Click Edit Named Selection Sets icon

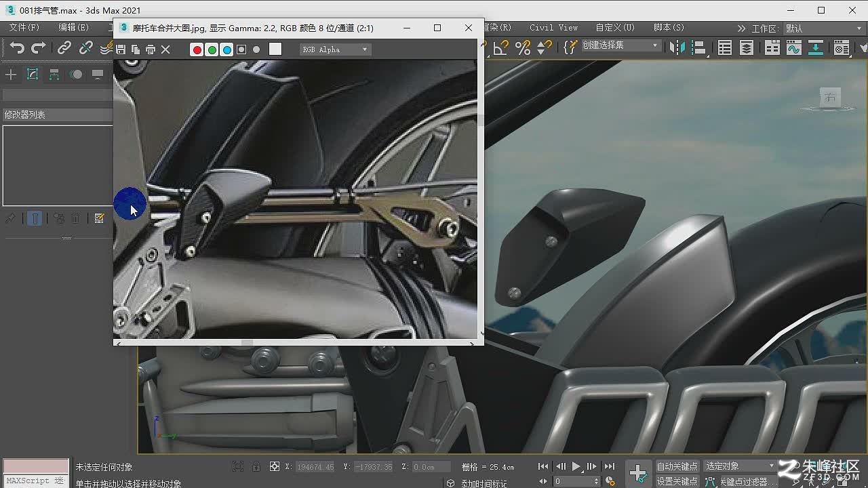[570, 47]
